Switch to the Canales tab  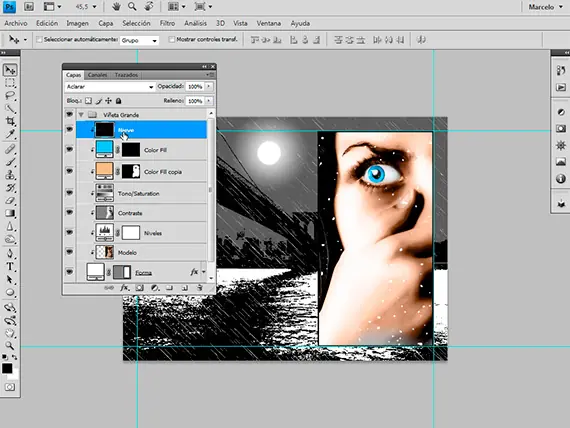coord(97,75)
